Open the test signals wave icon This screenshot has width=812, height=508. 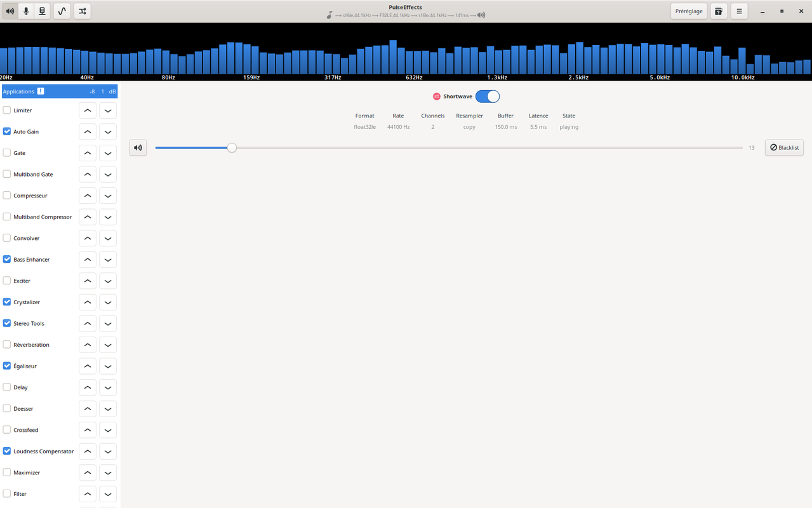click(62, 11)
